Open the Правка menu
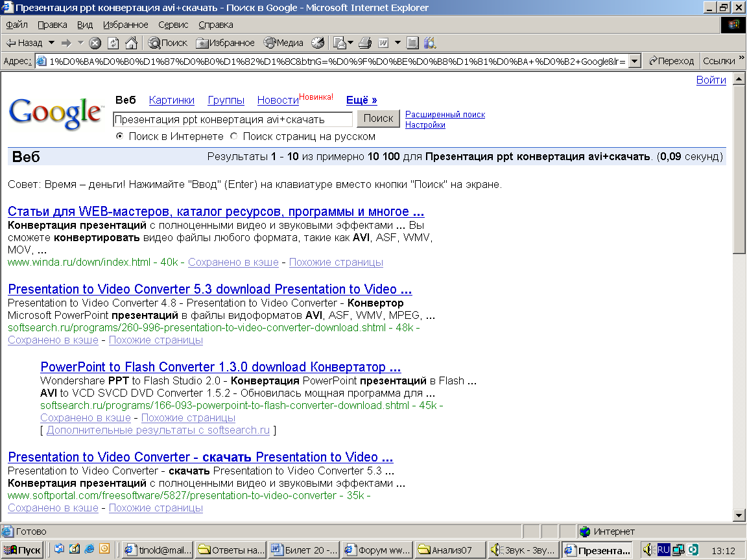Viewport: 747px width, 560px height. (x=53, y=25)
